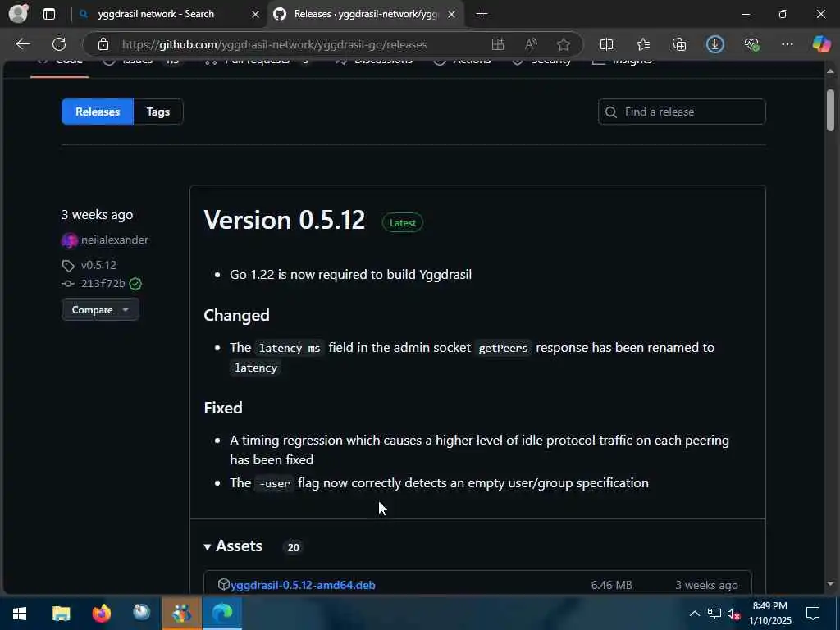Image resolution: width=840 pixels, height=630 pixels.
Task: Click the latency_ms code snippet
Action: point(290,348)
